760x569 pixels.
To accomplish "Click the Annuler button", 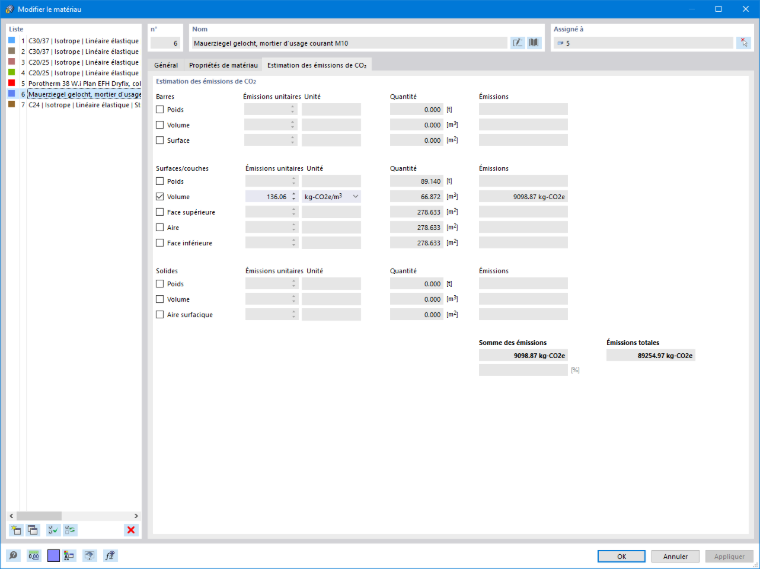I will tap(676, 556).
